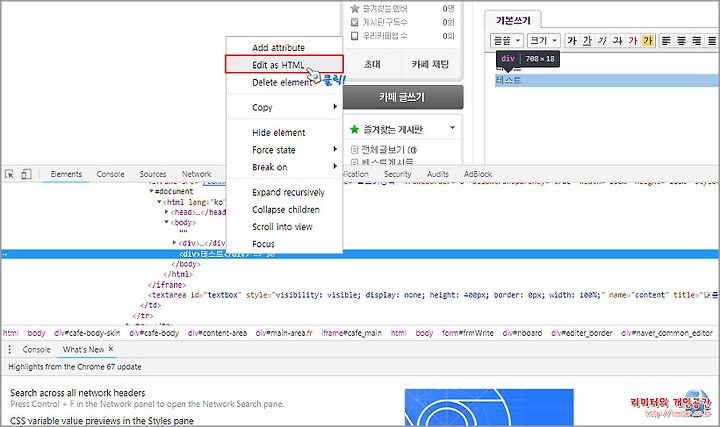Align text right in the editor toolbar

point(697,40)
